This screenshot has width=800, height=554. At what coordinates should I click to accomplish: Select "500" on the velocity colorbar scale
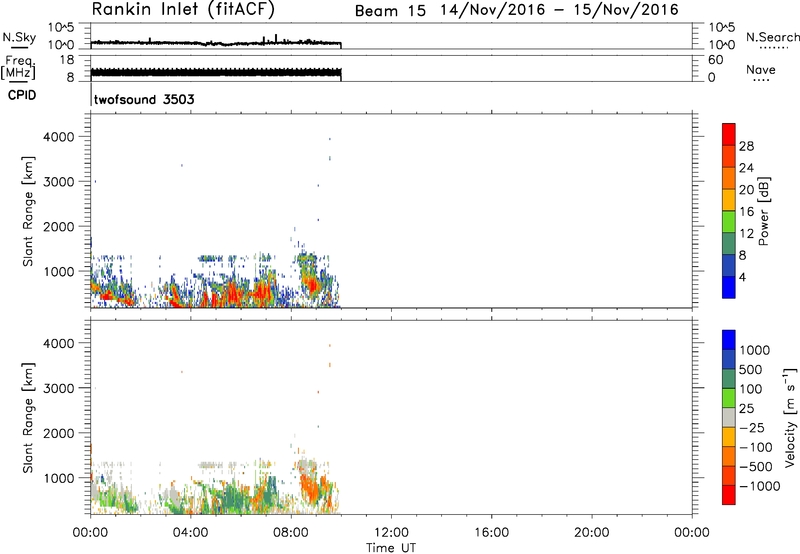click(x=751, y=370)
